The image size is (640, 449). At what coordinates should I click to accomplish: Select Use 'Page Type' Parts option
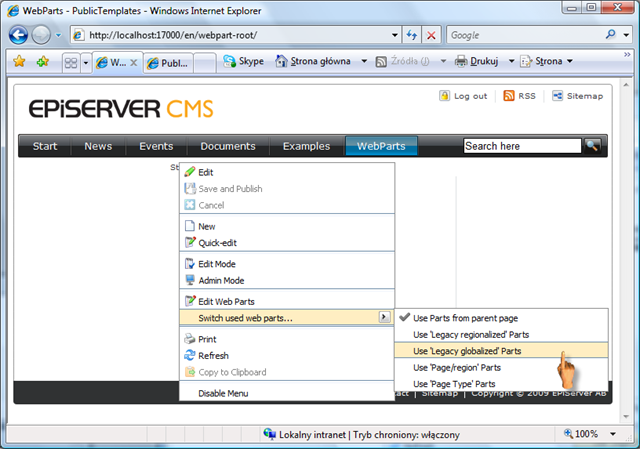click(453, 383)
